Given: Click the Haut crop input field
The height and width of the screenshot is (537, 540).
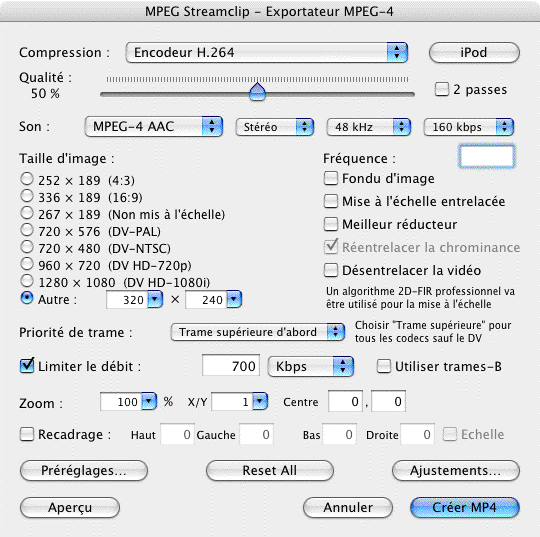Looking at the screenshot, I should click(178, 434).
